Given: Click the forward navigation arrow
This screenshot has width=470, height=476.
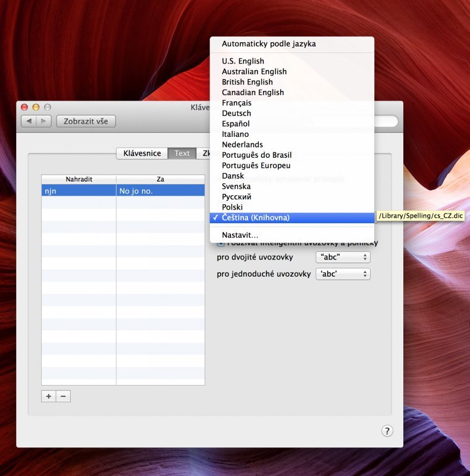Looking at the screenshot, I should pos(43,121).
